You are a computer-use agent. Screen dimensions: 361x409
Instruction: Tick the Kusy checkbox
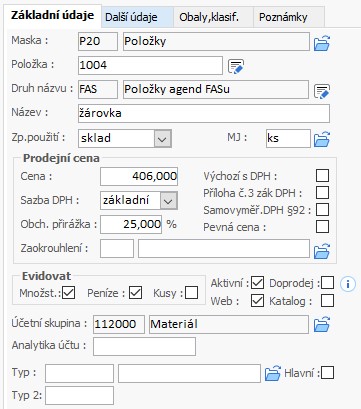point(192,293)
